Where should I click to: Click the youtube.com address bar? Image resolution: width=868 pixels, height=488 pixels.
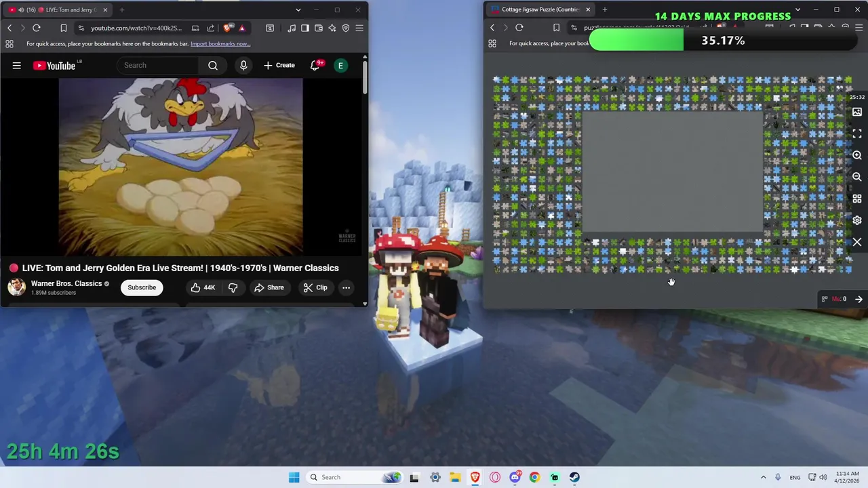tap(136, 28)
